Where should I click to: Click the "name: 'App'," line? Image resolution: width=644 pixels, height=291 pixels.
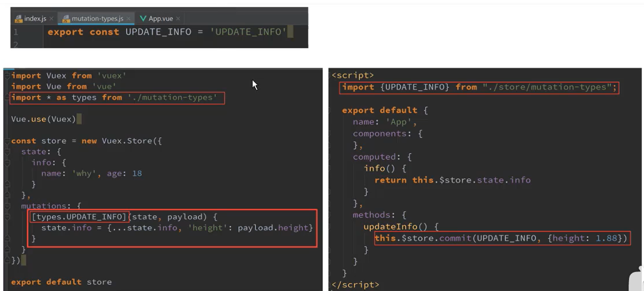[x=385, y=122]
